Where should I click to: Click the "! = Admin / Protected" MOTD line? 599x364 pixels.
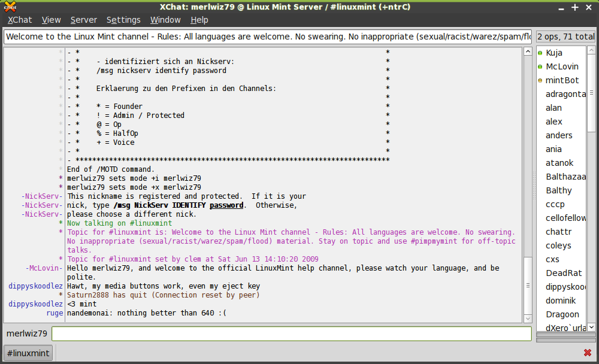tap(141, 116)
